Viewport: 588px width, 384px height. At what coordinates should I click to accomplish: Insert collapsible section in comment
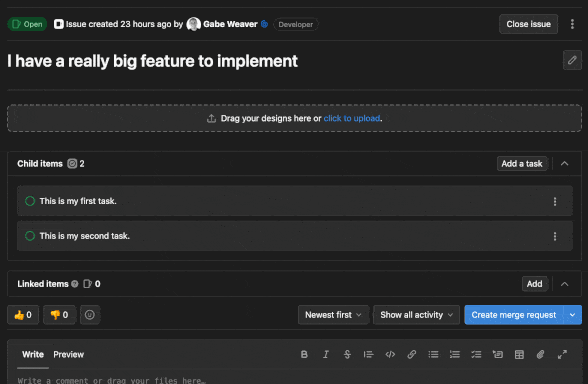point(498,354)
